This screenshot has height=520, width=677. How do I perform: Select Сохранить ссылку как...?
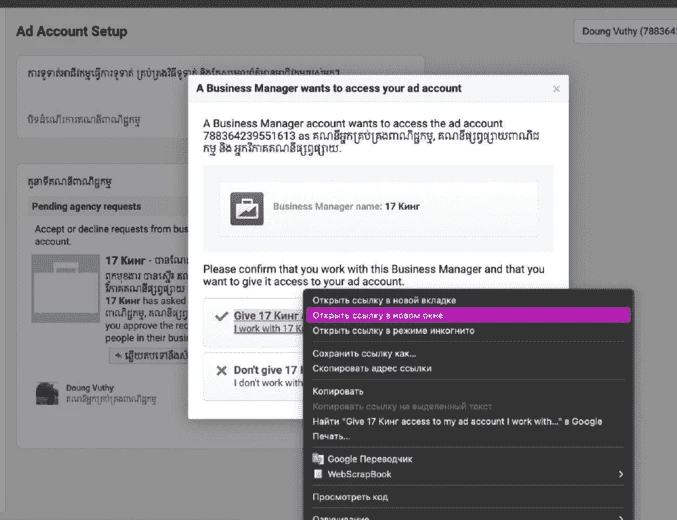(468, 353)
